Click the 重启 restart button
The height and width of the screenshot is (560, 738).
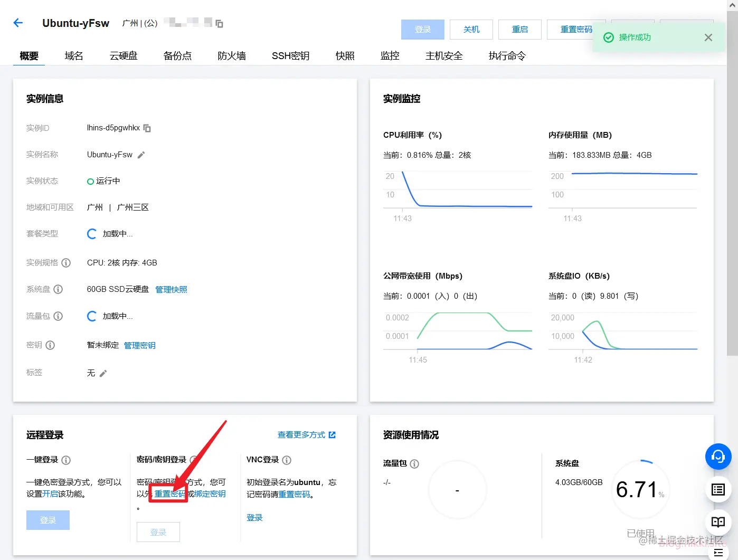pyautogui.click(x=519, y=30)
